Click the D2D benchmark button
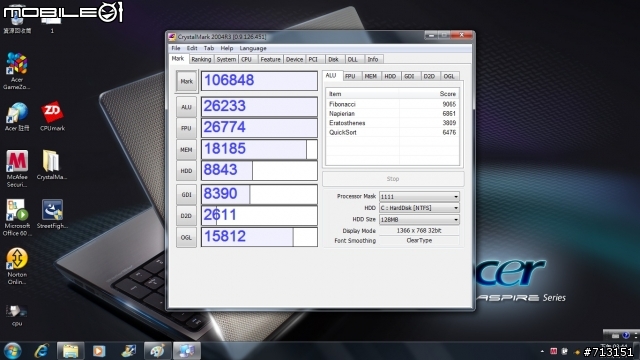The image size is (640, 360). [186, 216]
